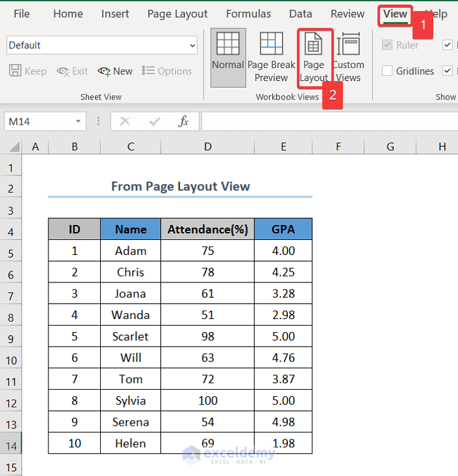Click the Attendance(%) header cell
458x476 pixels.
point(207,229)
